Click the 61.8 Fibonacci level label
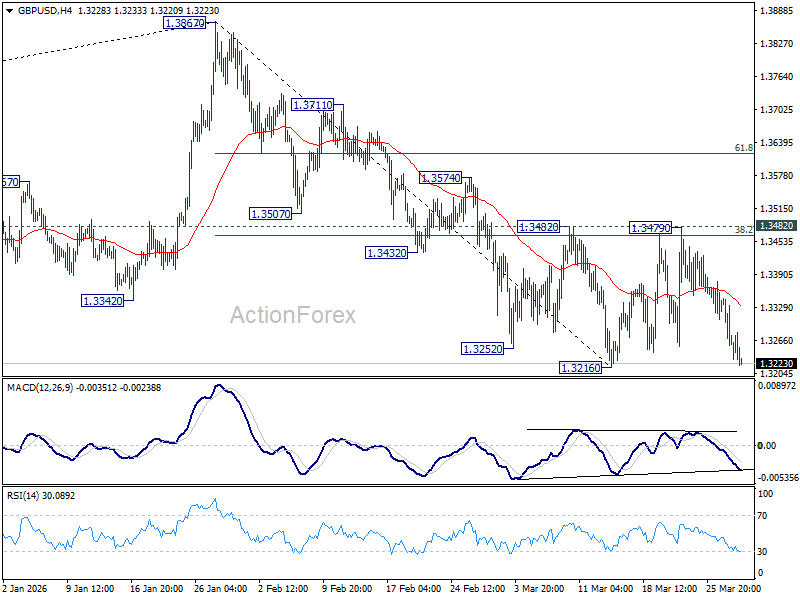Screen dimensions: 800x600 point(743,147)
